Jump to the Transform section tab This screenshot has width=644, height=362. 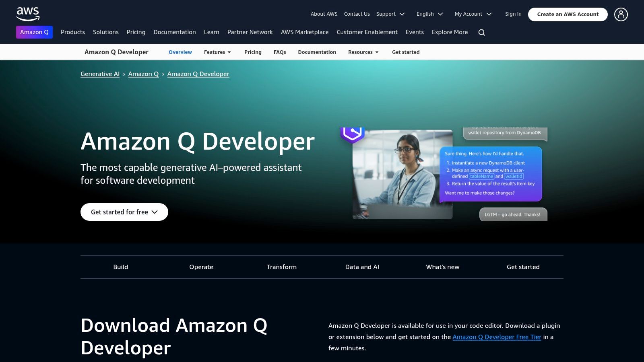282,267
